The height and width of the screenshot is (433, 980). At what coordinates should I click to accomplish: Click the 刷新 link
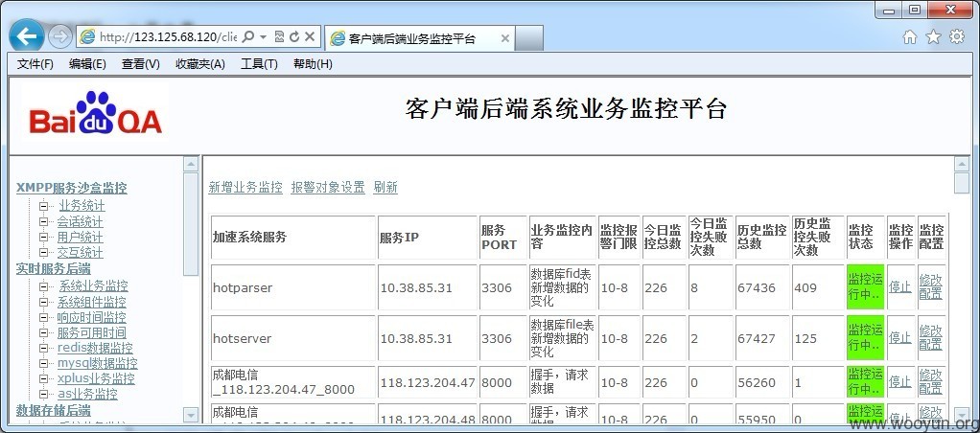[385, 188]
